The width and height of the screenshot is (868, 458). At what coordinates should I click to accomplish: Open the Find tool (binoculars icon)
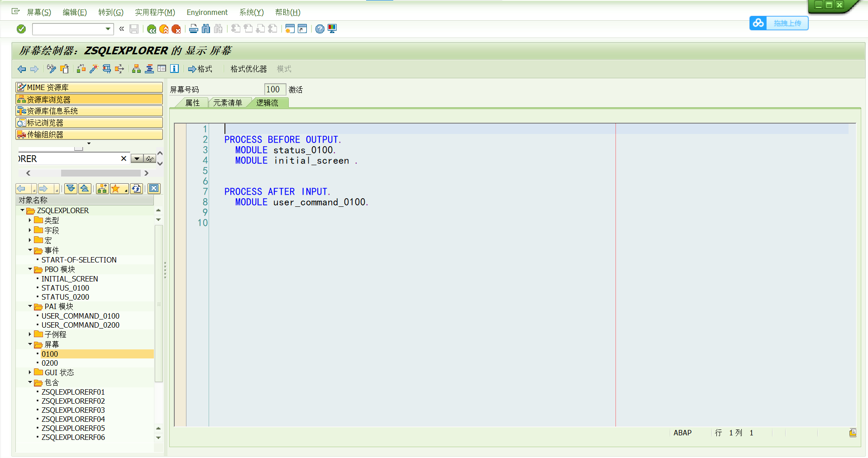[206, 29]
